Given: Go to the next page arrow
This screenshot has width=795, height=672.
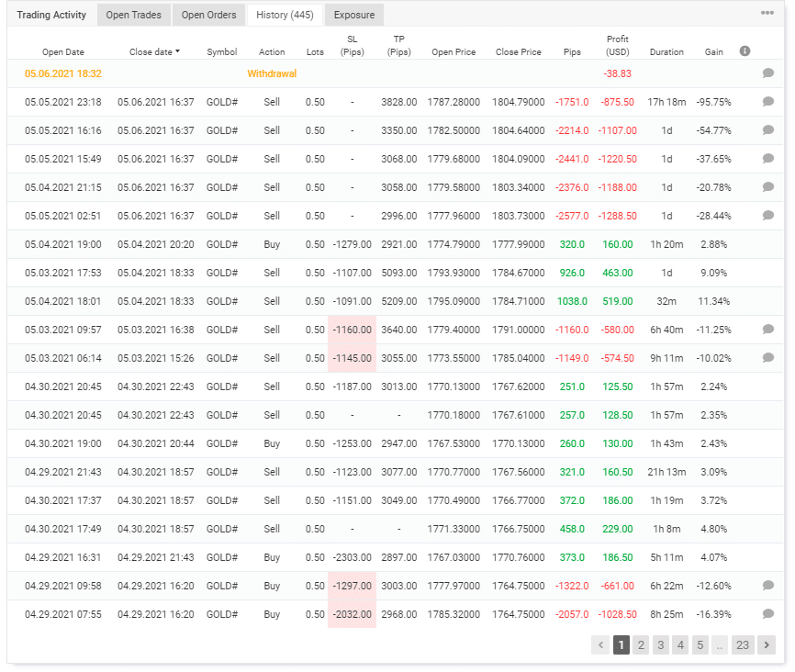Looking at the screenshot, I should [767, 645].
